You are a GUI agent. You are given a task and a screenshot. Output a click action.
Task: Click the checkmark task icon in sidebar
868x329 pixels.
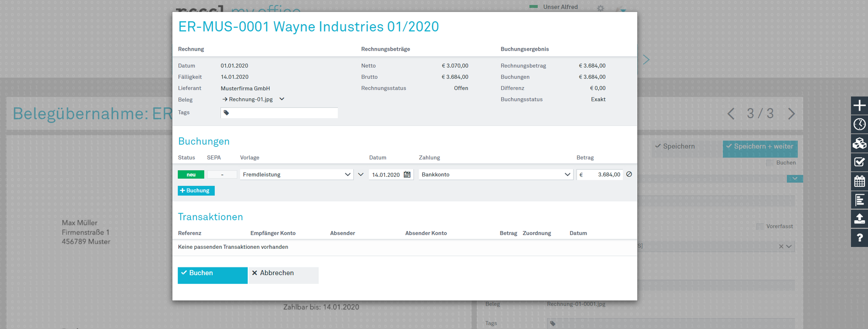coord(859,162)
